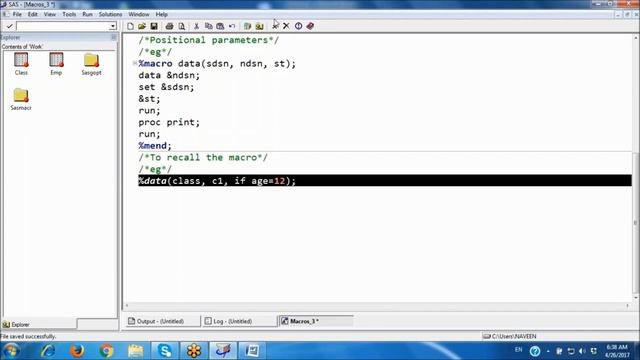This screenshot has height=360, width=640.
Task: Open the File menu
Action: [x=17, y=14]
